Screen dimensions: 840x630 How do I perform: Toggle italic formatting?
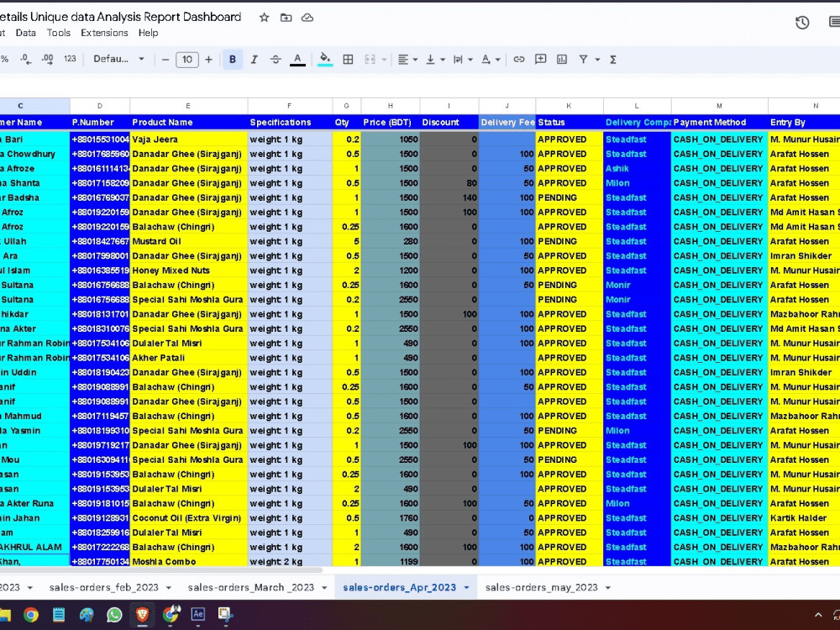point(254,59)
